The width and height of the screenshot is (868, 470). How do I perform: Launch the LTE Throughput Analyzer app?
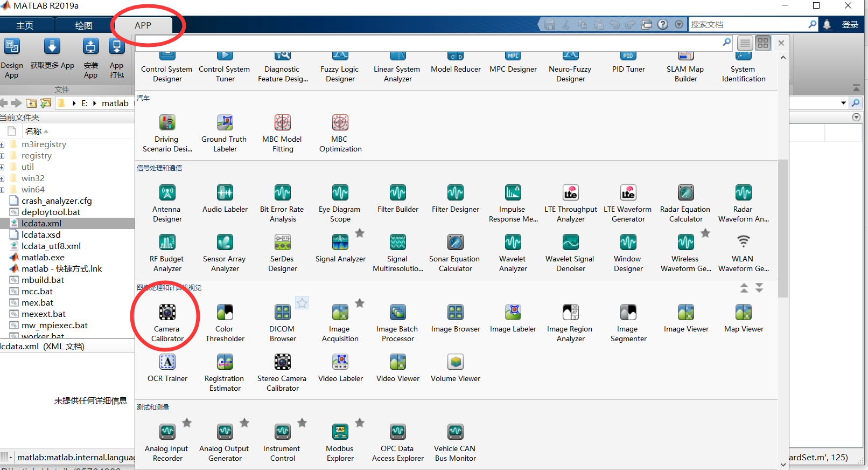571,204
